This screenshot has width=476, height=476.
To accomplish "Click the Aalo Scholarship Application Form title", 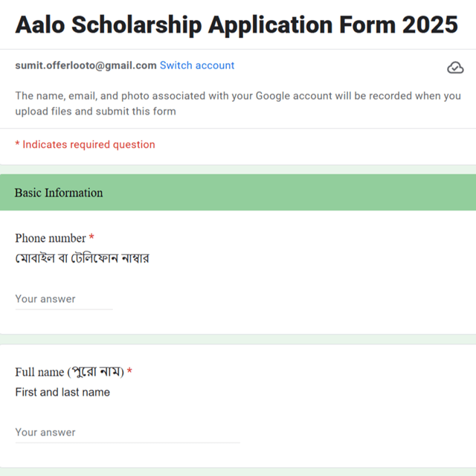I will coord(237,25).
